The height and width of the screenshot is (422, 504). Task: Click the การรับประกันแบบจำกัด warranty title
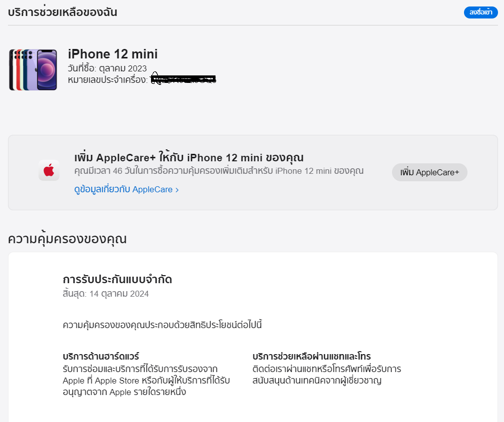point(117,279)
